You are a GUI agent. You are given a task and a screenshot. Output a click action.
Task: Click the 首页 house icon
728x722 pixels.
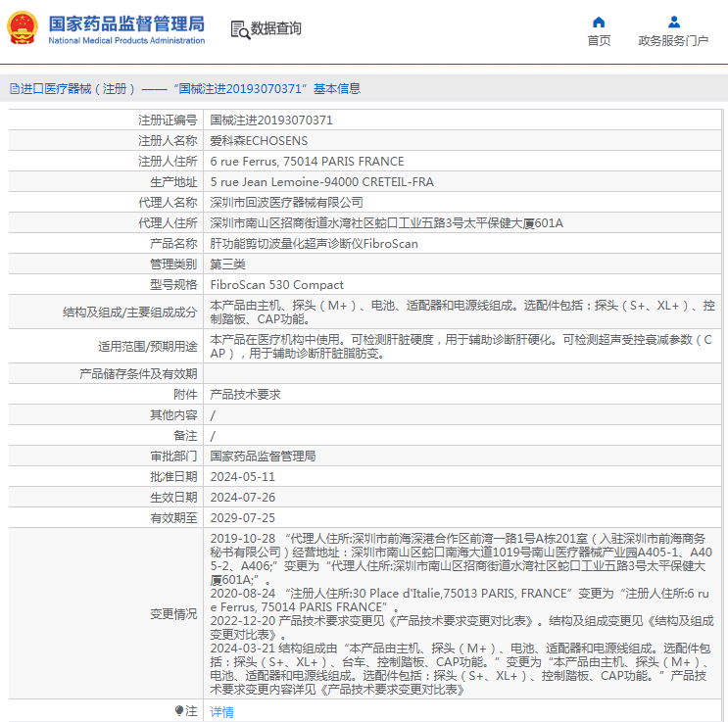click(x=599, y=22)
